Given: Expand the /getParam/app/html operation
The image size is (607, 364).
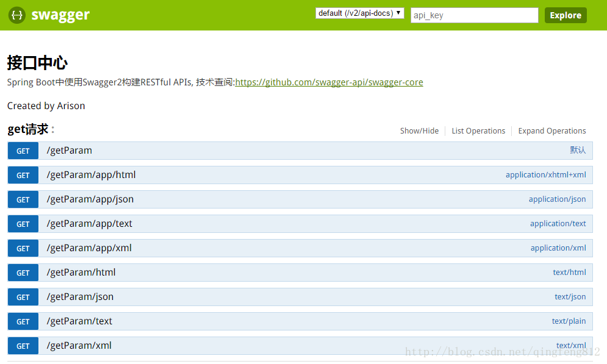Looking at the screenshot, I should click(91, 175).
